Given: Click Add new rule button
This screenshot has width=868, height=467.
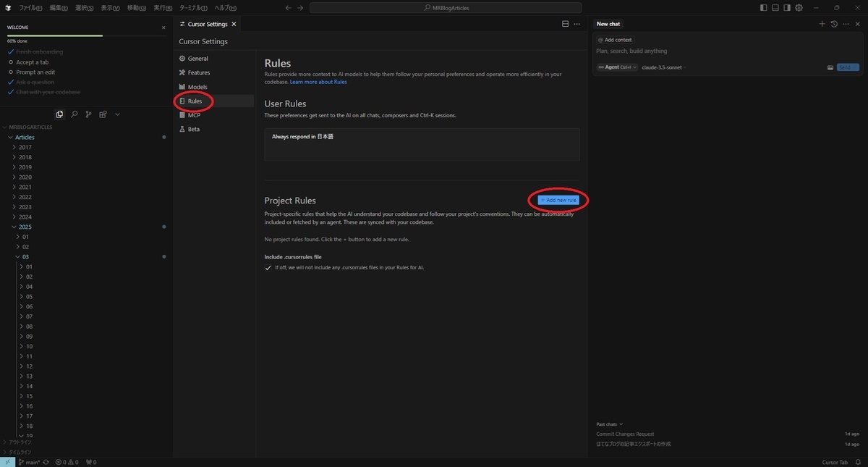Looking at the screenshot, I should click(558, 200).
